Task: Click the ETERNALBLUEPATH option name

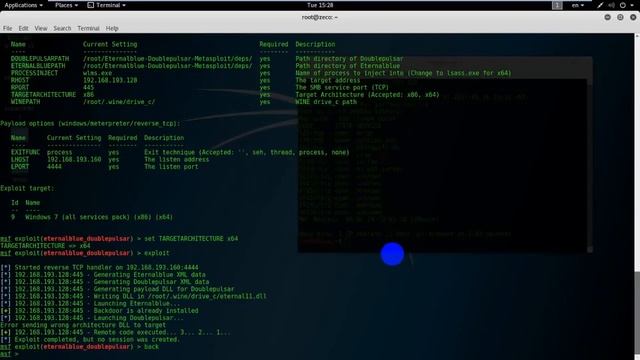Action: 38,66
